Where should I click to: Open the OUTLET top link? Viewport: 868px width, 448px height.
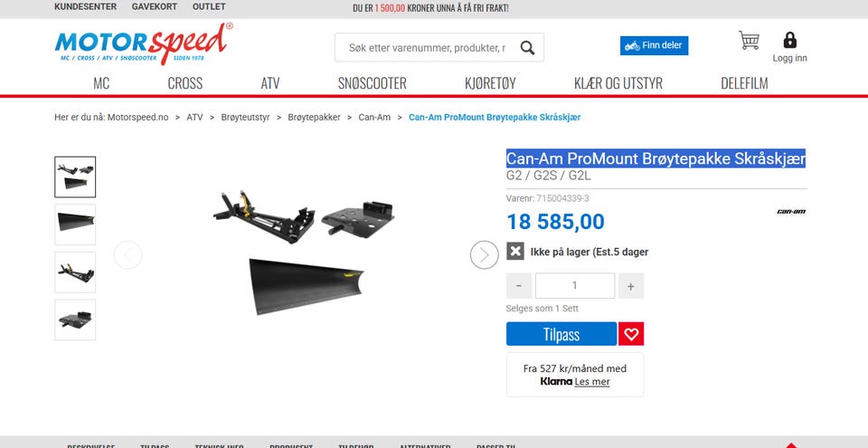(209, 6)
